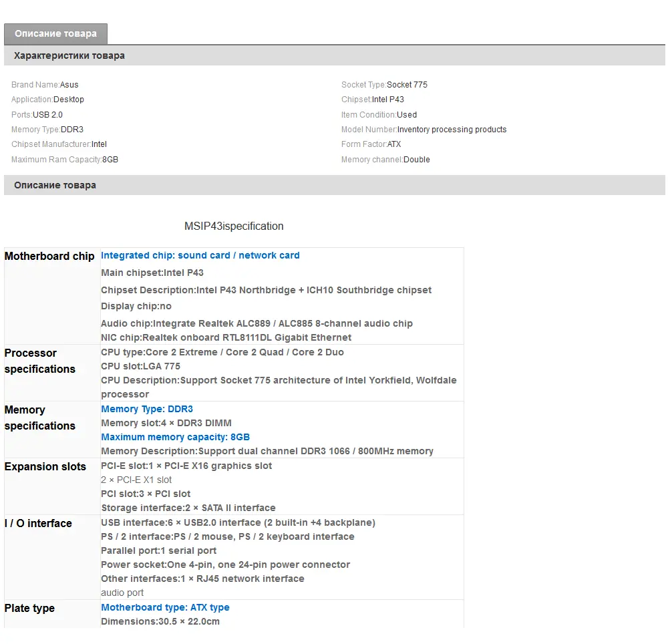This screenshot has width=668, height=644.
Task: Select the blue Memory Type: DDR3 line
Action: coord(147,409)
